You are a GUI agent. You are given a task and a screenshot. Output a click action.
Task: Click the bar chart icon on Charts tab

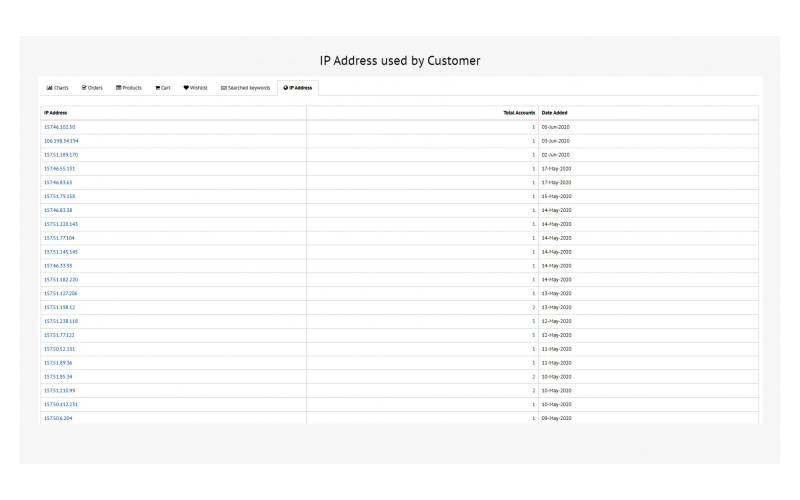[x=49, y=88]
